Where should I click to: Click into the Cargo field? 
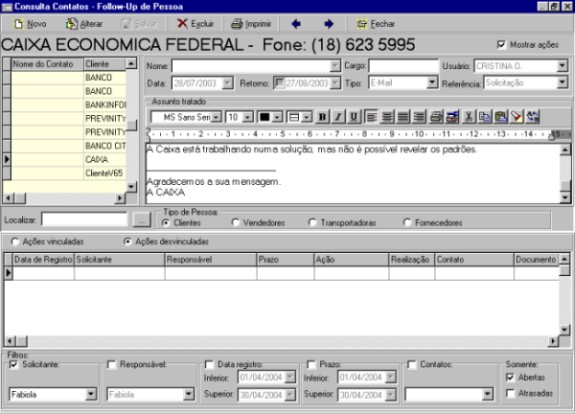click(403, 66)
